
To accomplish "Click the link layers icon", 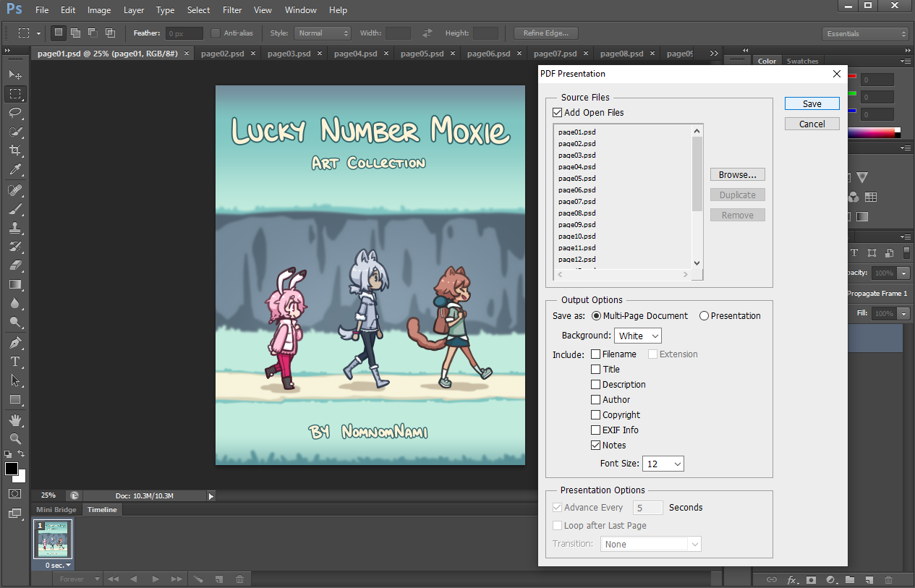I will [x=773, y=579].
